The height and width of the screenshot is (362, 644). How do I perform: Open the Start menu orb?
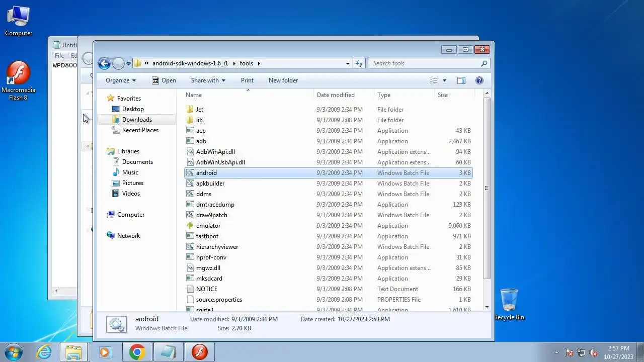(x=13, y=352)
